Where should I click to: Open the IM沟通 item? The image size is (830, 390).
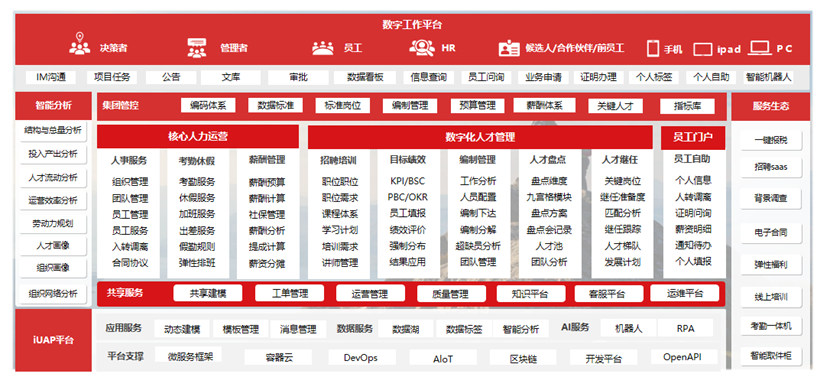coord(51,77)
